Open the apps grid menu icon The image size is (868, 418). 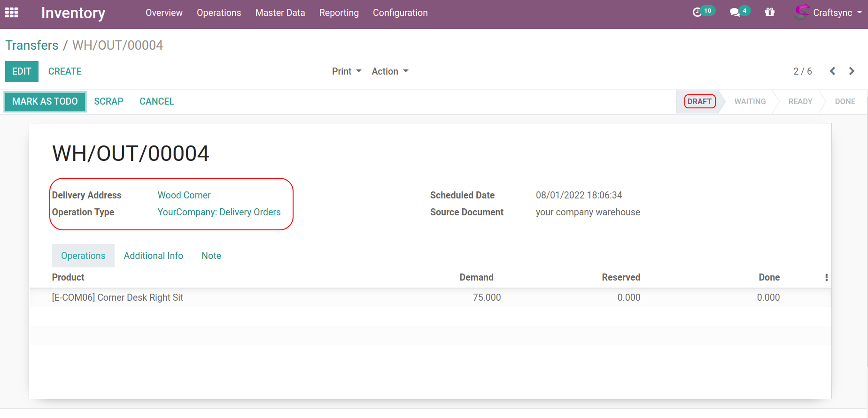pos(11,13)
